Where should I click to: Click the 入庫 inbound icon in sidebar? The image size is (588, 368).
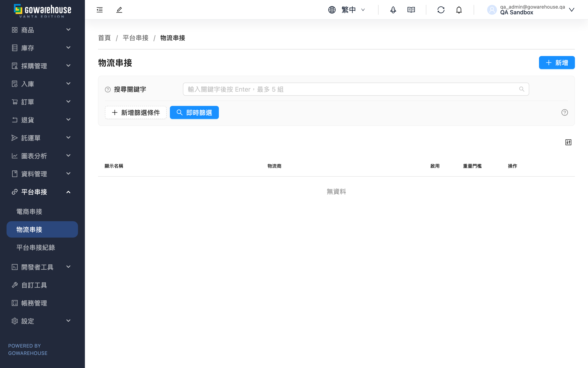(14, 84)
